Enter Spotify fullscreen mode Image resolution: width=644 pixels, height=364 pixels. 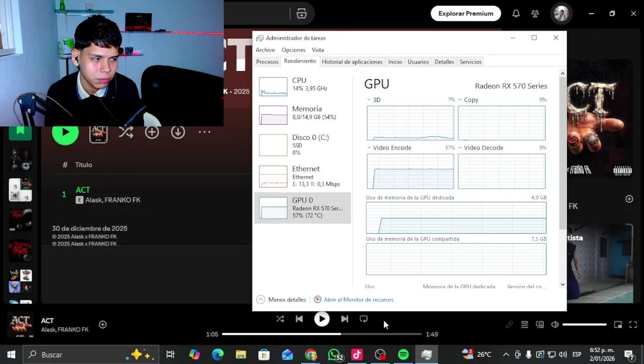click(x=633, y=325)
